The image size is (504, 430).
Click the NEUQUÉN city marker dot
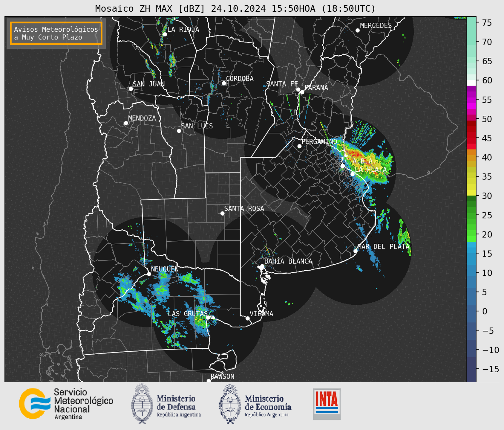(x=149, y=274)
